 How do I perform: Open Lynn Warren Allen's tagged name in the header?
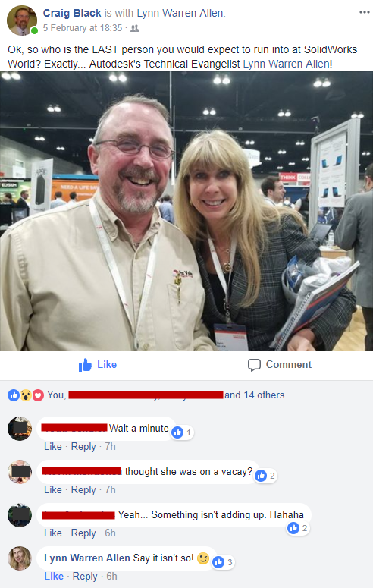[180, 13]
